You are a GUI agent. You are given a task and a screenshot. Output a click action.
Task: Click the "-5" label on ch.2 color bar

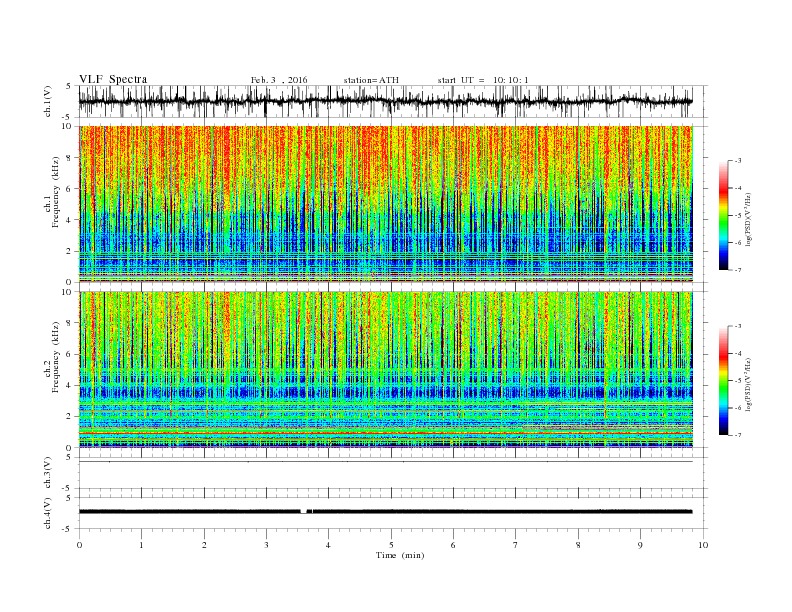pyautogui.click(x=738, y=381)
